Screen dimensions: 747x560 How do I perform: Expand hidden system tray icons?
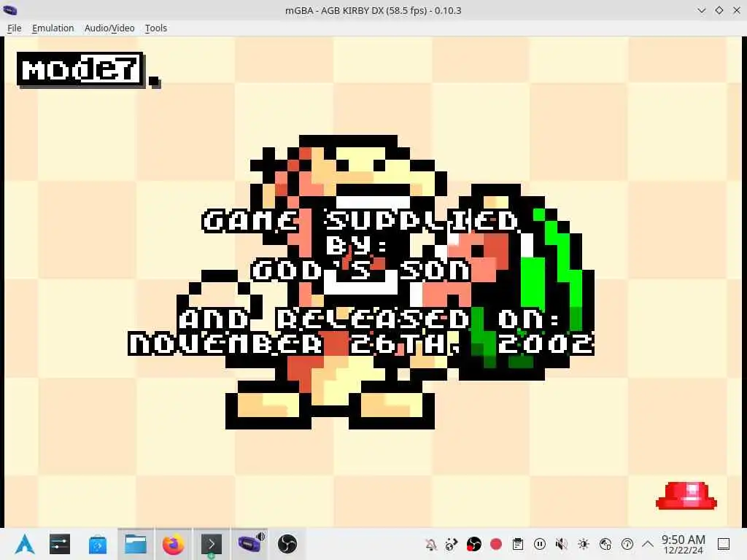click(x=648, y=544)
